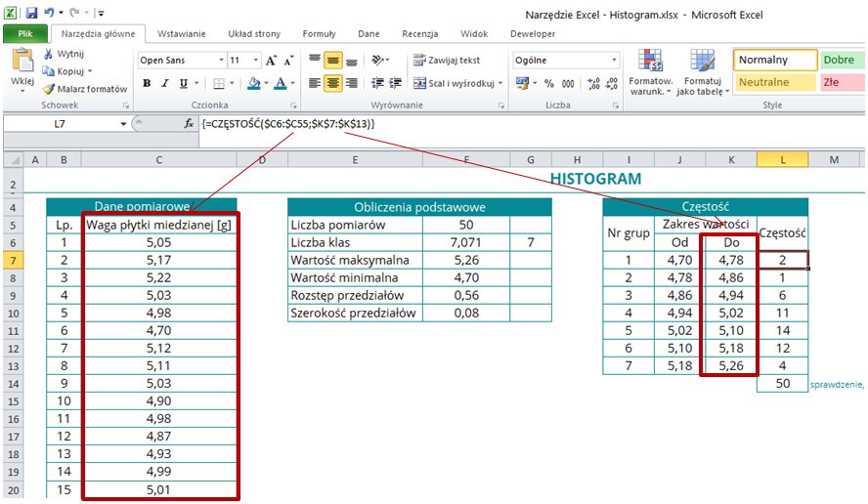Open the Scal i wyśrodkuj dropdown arrow
The image size is (868, 504).
[500, 84]
